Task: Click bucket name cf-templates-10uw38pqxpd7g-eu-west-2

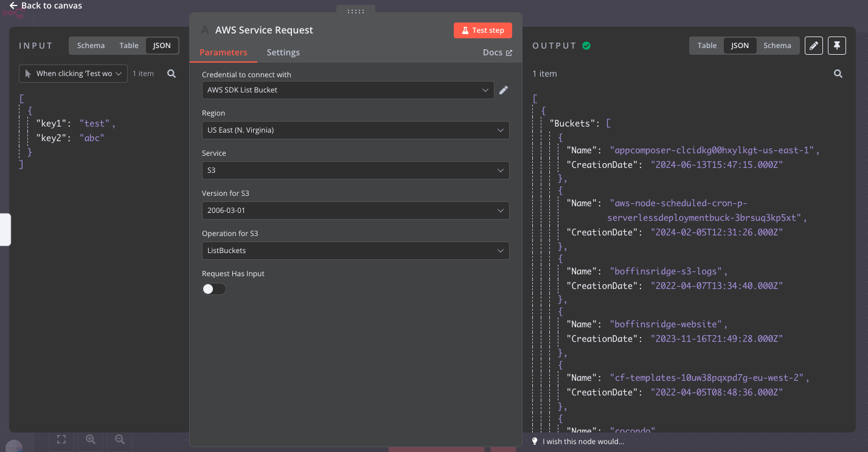Action: tap(707, 378)
